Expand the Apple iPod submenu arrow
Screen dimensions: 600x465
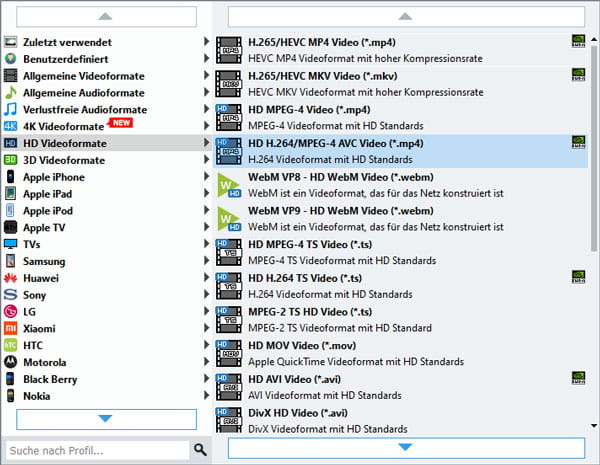click(x=206, y=210)
